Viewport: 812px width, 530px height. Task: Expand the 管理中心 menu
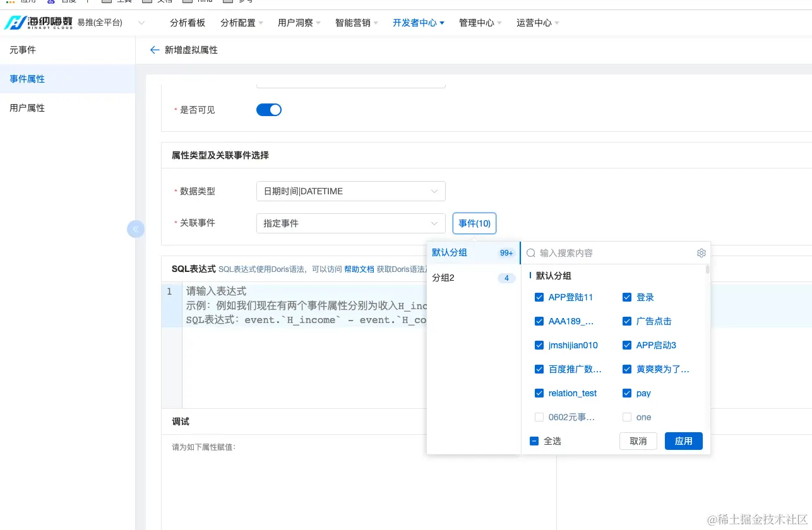coord(481,23)
